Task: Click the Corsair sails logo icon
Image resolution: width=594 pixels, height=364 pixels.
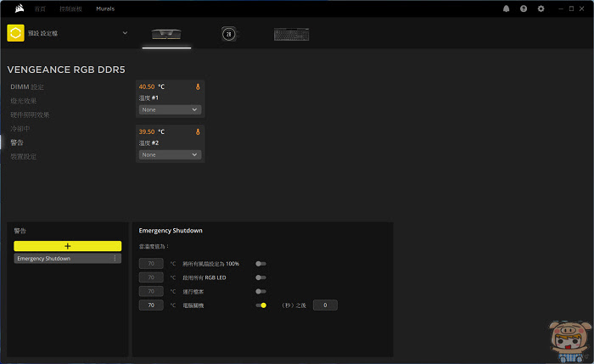Action: click(20, 8)
